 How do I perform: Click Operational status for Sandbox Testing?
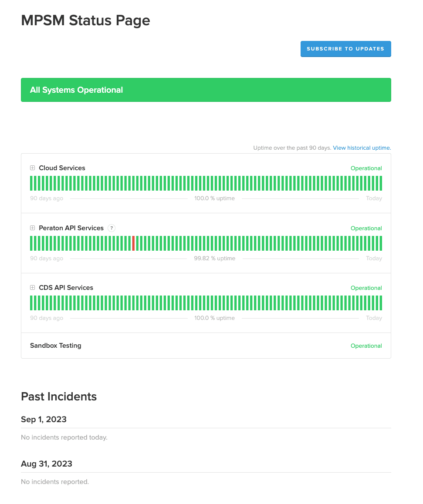click(366, 346)
